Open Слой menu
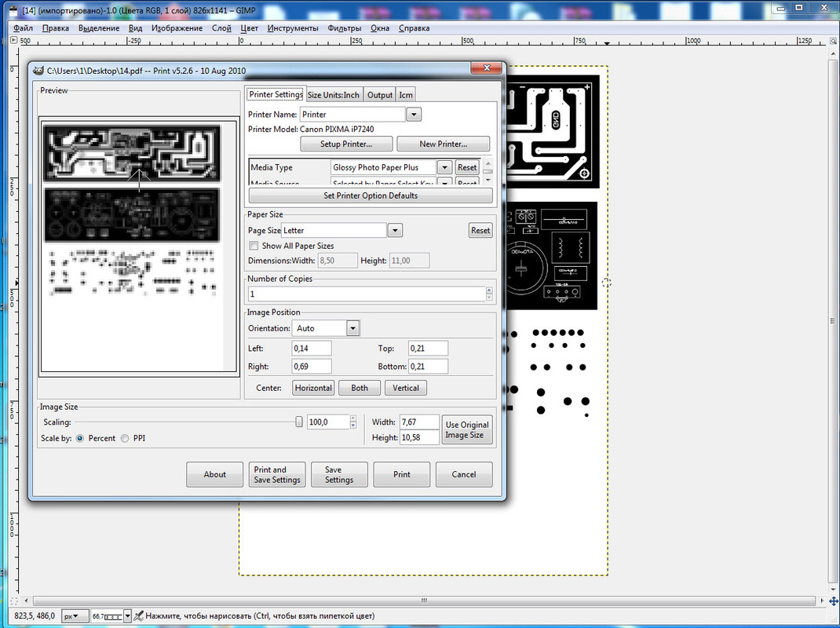The height and width of the screenshot is (628, 840). click(x=221, y=27)
